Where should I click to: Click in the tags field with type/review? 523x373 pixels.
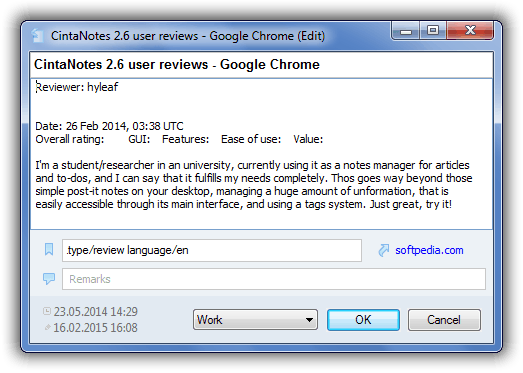(x=212, y=250)
